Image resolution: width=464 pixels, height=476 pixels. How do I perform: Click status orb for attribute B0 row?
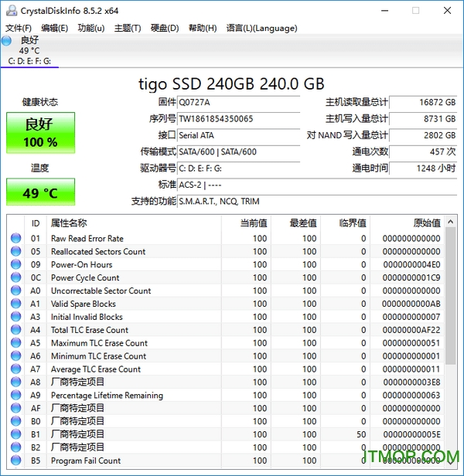tap(15, 421)
